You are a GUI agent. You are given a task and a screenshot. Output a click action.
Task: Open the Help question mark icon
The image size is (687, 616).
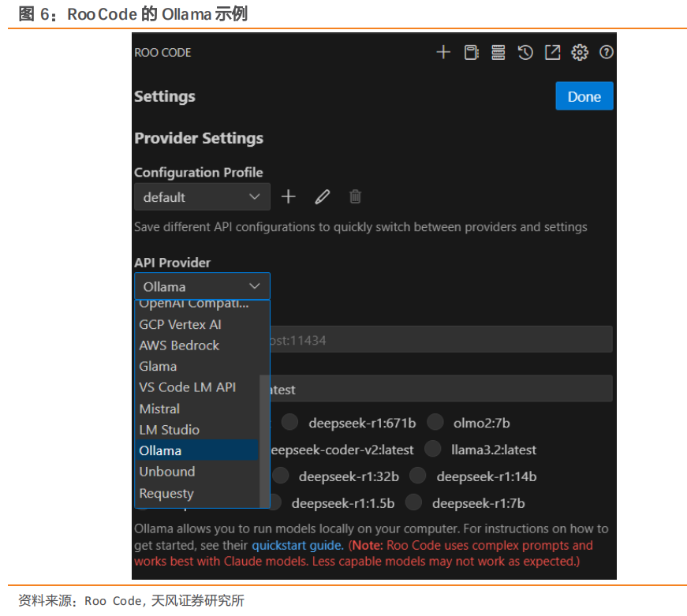coord(607,52)
